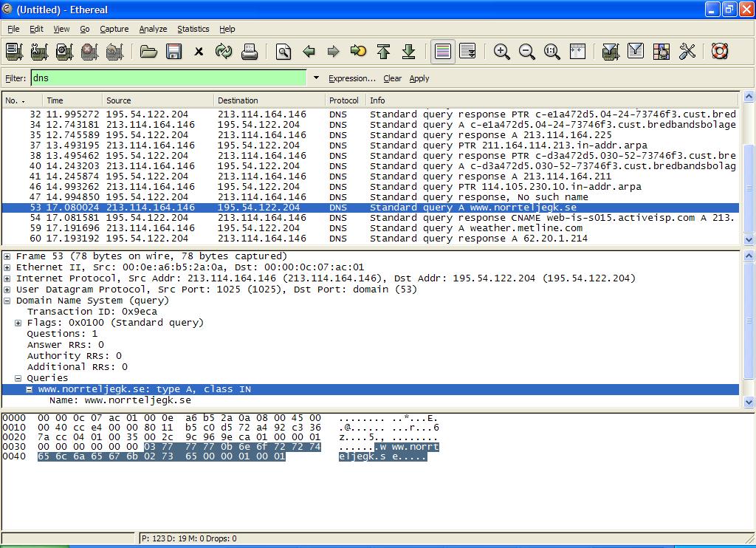Viewport: 756px width, 548px height.
Task: Close the capture file with X icon
Action: [199, 51]
